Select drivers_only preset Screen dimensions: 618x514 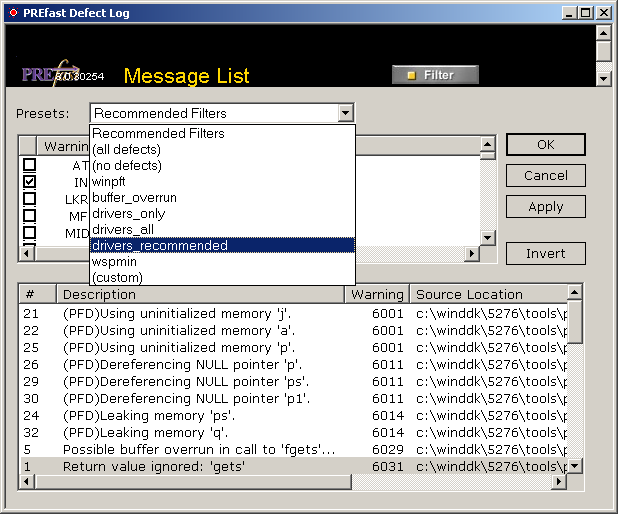222,214
